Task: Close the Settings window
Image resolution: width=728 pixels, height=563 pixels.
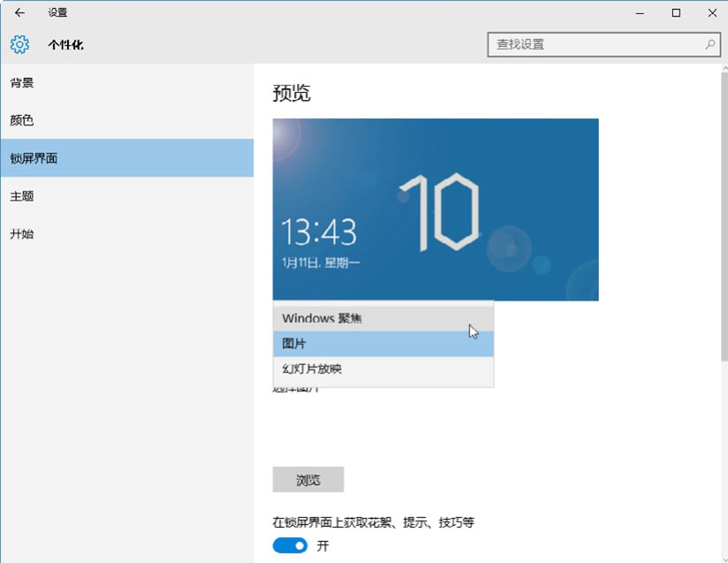Action: click(711, 12)
